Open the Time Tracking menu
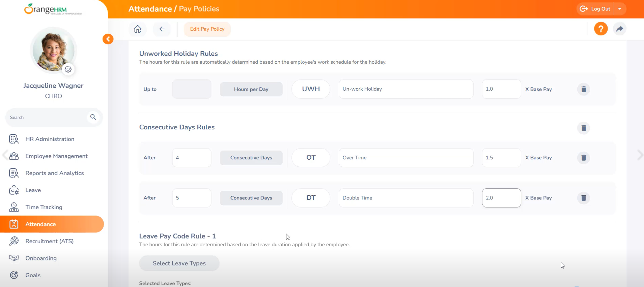The height and width of the screenshot is (287, 644). point(44,207)
